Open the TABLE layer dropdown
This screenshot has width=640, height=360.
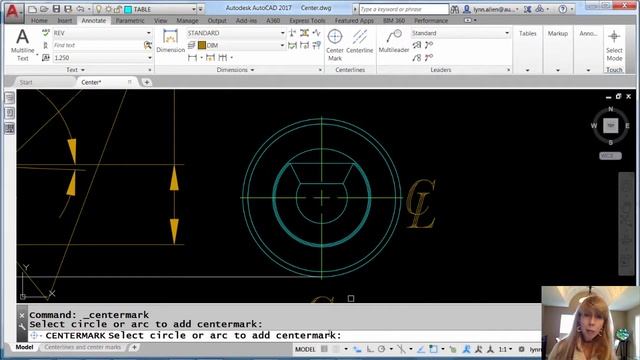194,9
